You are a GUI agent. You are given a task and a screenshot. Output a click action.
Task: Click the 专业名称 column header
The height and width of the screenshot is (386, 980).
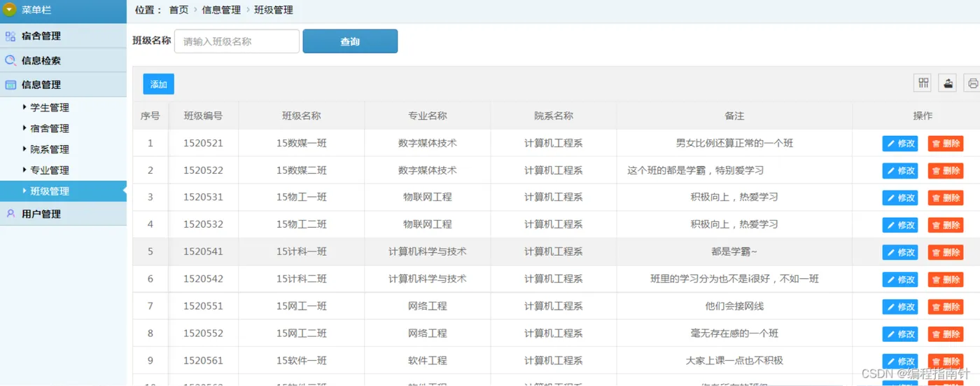(428, 116)
